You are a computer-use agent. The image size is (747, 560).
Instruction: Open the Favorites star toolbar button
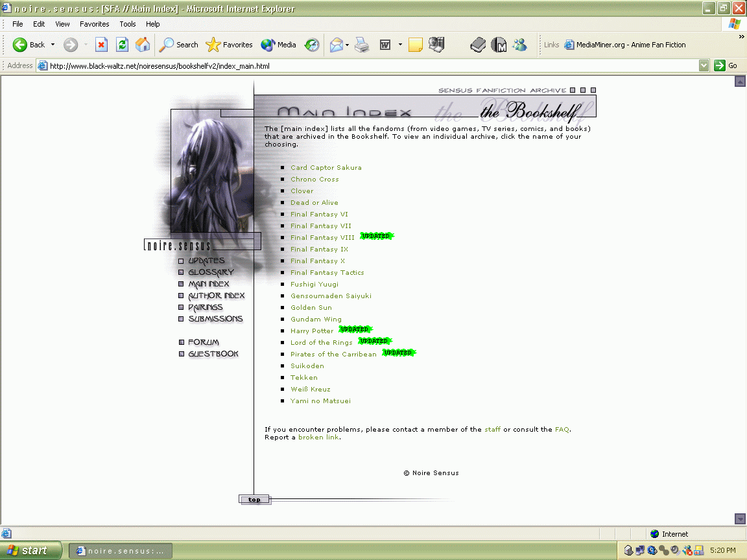229,45
